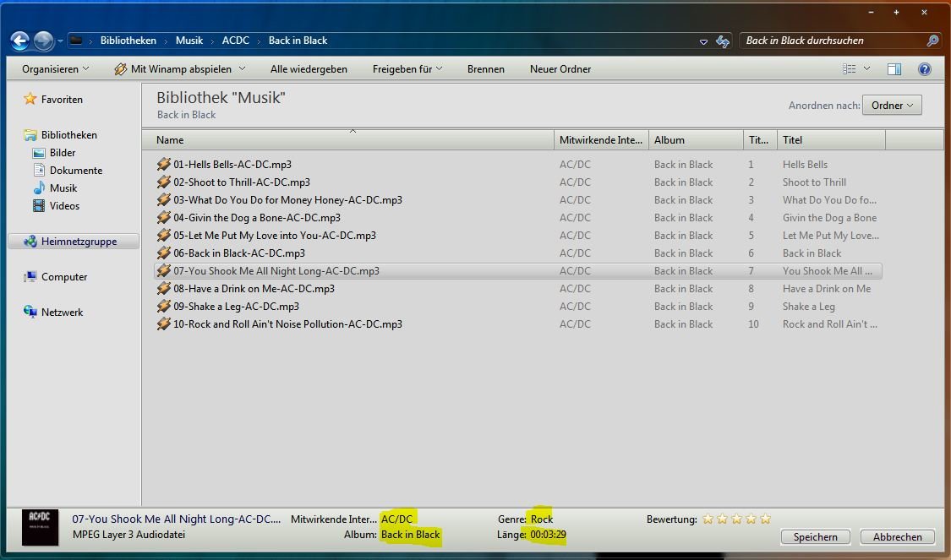Click the AC/DC album art thumbnail
The height and width of the screenshot is (560, 951).
tap(40, 527)
